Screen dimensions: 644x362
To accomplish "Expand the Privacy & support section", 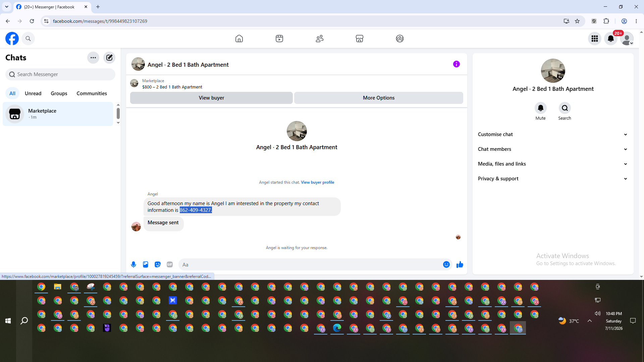I will pyautogui.click(x=553, y=179).
